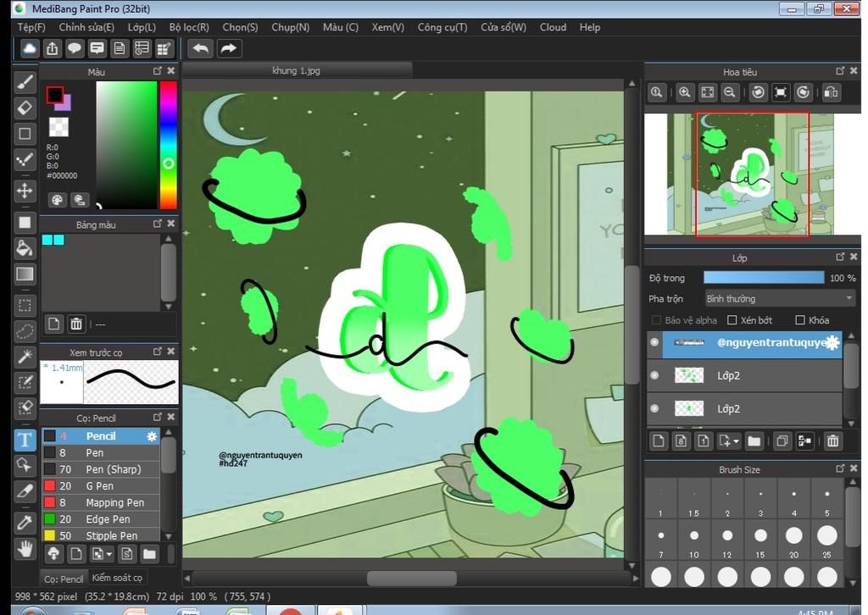
Task: Hide the Lớp2 layer just below @nguyentrantuquyen
Action: (x=654, y=375)
